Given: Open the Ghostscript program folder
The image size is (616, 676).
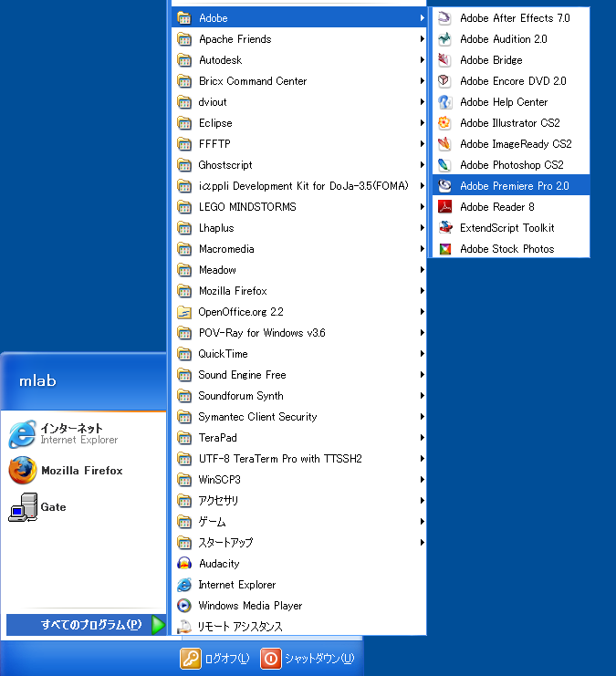Looking at the screenshot, I should click(299, 165).
